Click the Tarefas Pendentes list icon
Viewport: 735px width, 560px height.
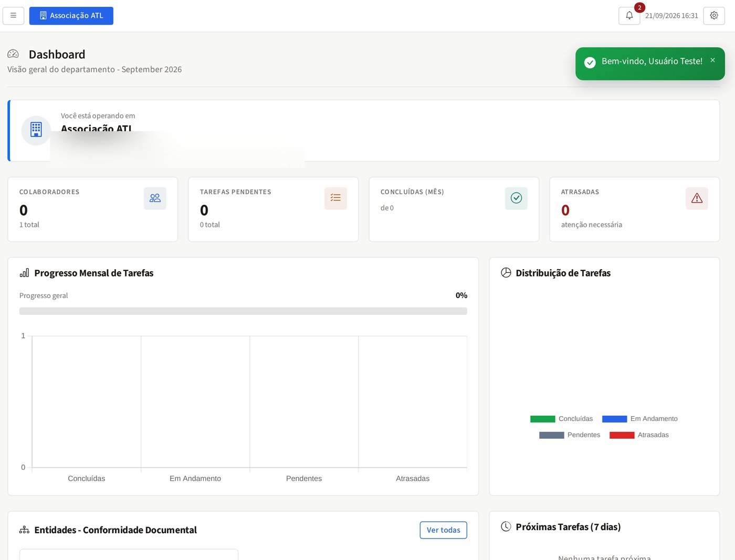[x=335, y=198]
